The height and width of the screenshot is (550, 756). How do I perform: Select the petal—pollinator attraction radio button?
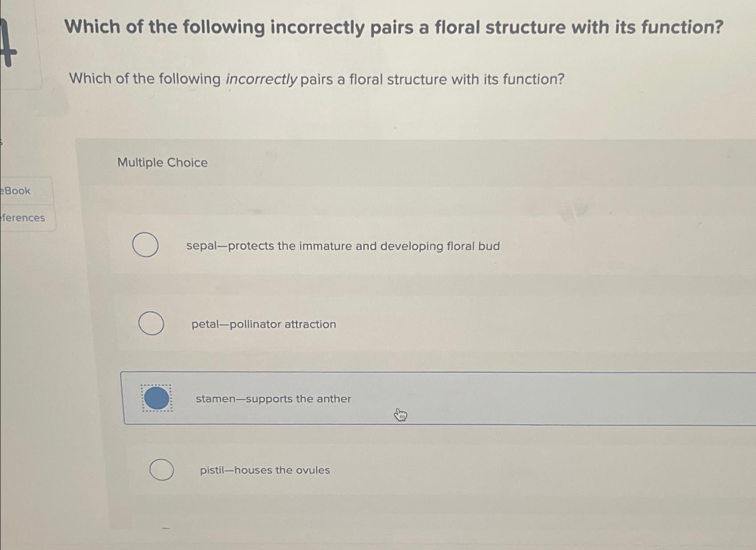[x=151, y=323]
